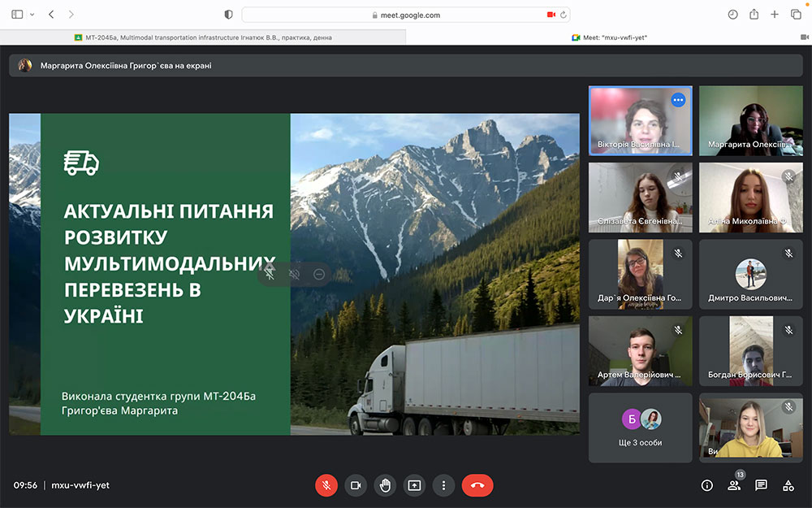Click the meet.google.com address bar
812x508 pixels.
tap(406, 15)
